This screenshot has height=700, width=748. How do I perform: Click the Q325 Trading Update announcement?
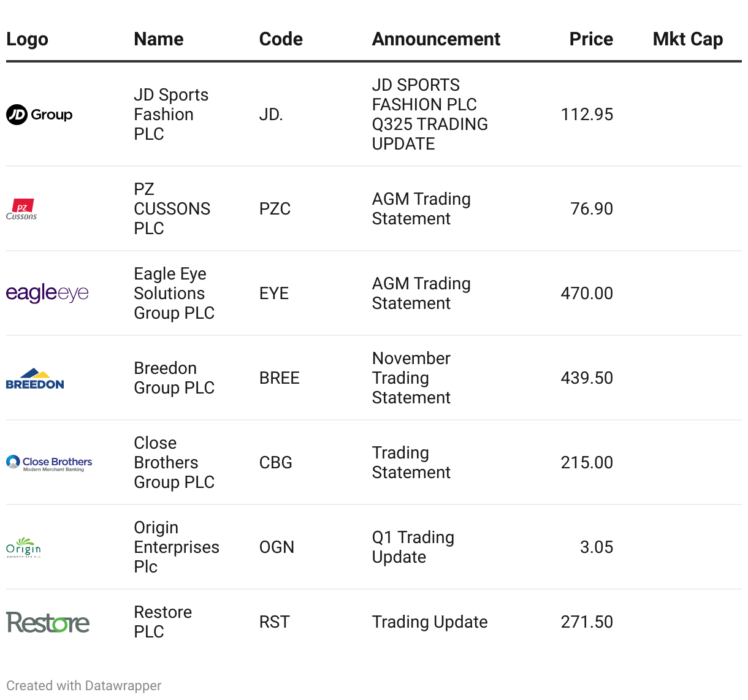430,115
